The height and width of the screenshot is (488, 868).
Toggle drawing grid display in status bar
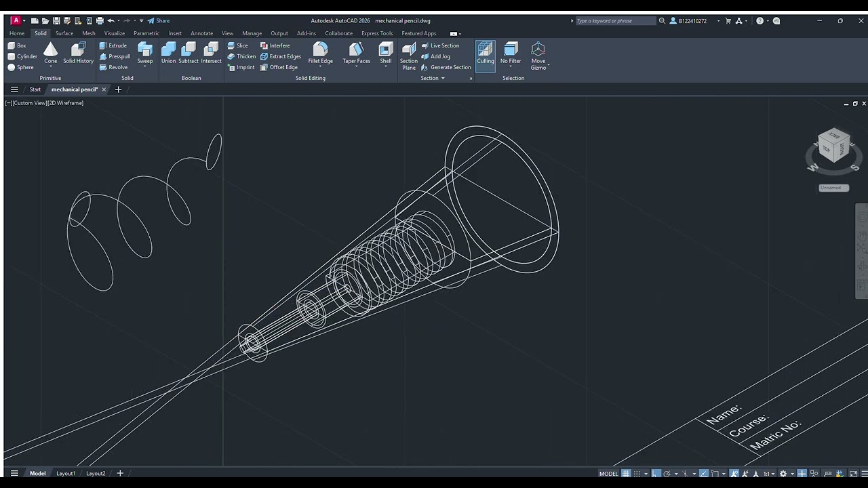(x=626, y=474)
